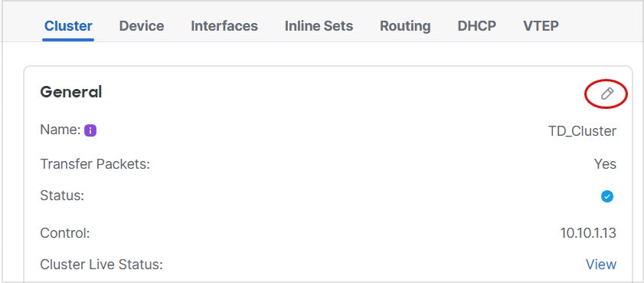Switch to the Cluster tab
Image resolution: width=644 pixels, height=283 pixels.
point(68,26)
